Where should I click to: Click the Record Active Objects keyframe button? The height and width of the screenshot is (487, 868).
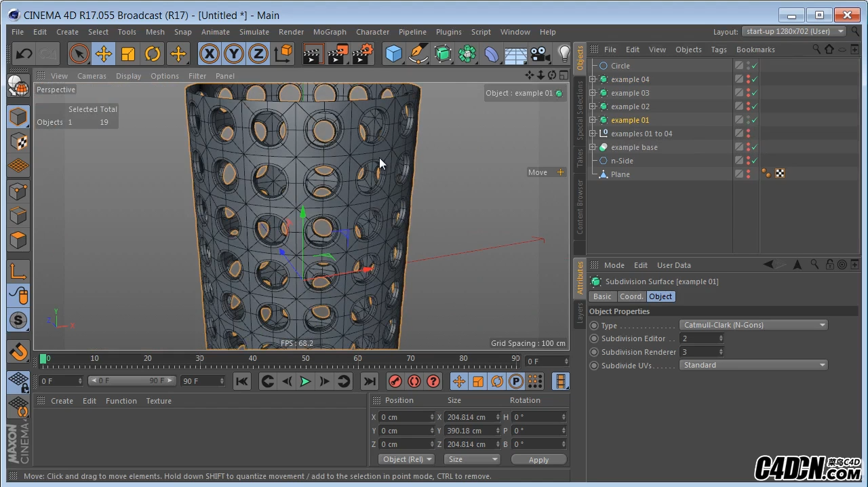(395, 381)
